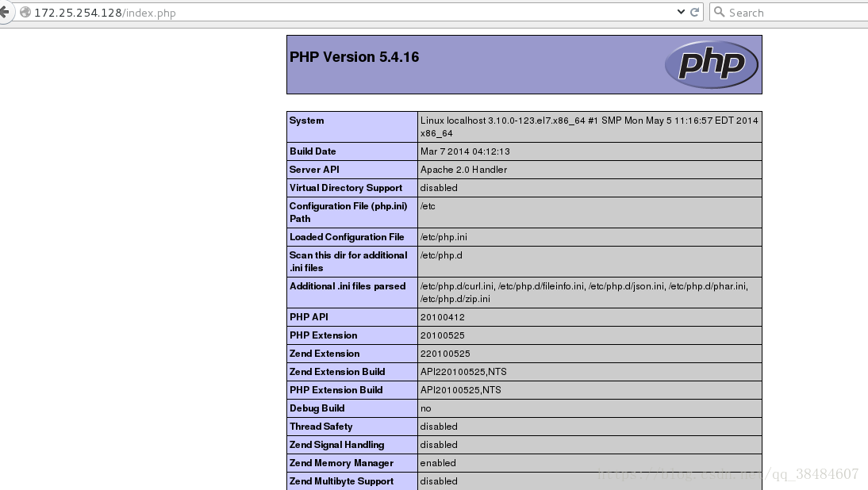This screenshot has width=868, height=490.
Task: Click the '/etc/php.ini' value
Action: pyautogui.click(x=444, y=237)
